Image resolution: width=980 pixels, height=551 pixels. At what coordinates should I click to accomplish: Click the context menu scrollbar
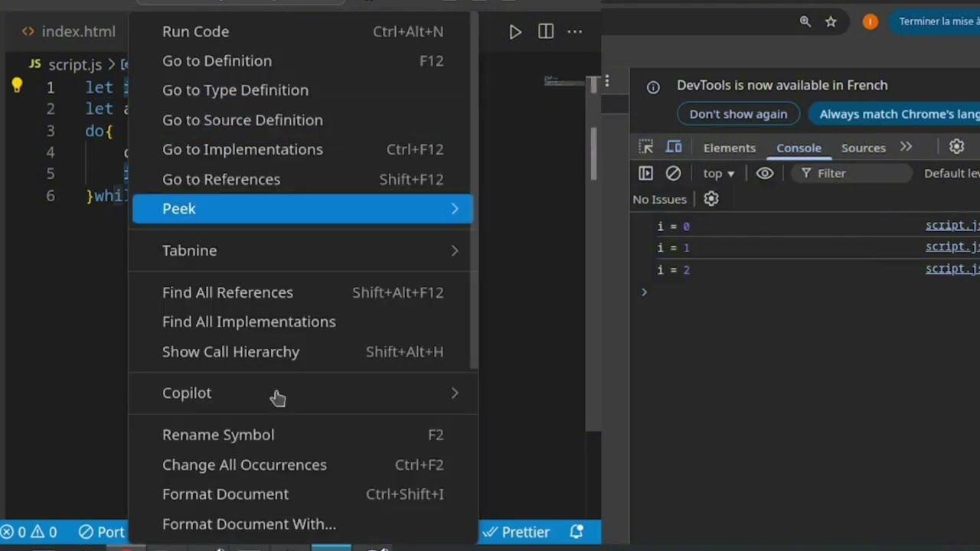(475, 189)
